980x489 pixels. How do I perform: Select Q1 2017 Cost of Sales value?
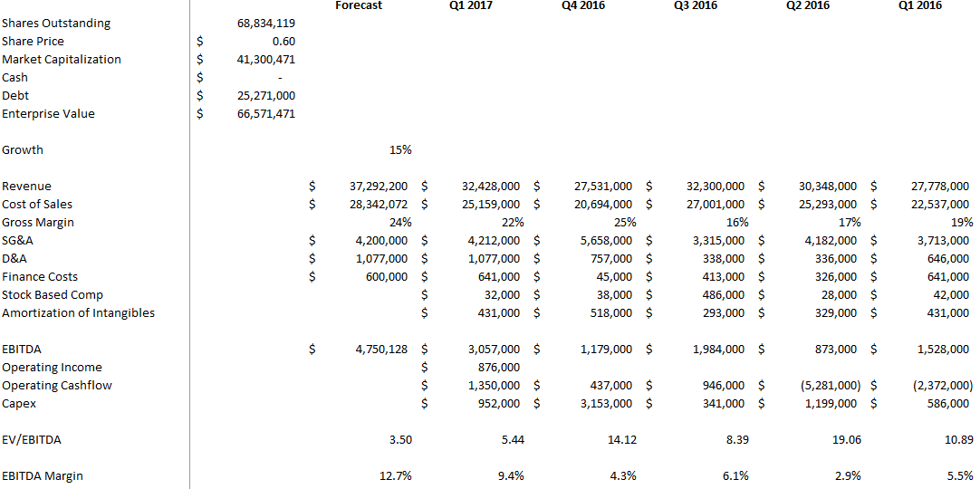click(x=493, y=204)
